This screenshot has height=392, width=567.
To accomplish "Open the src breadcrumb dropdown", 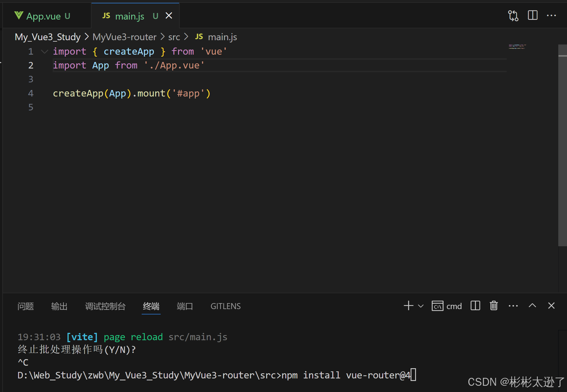I will pos(174,37).
